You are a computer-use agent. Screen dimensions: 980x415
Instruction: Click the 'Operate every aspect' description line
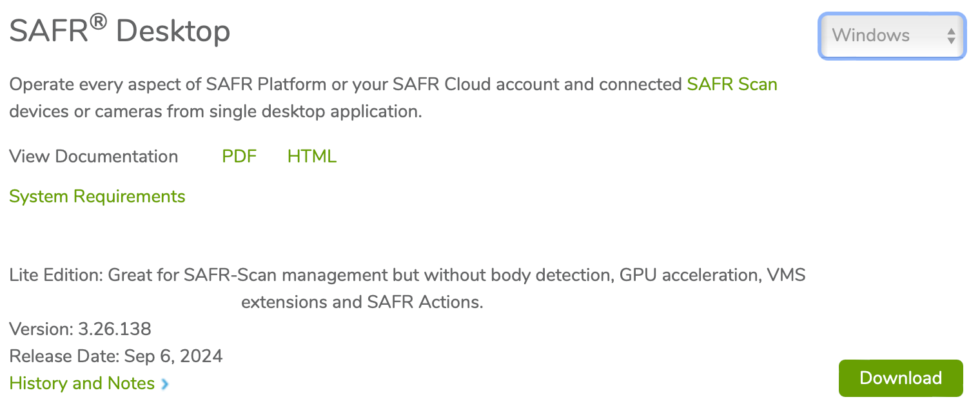346,84
